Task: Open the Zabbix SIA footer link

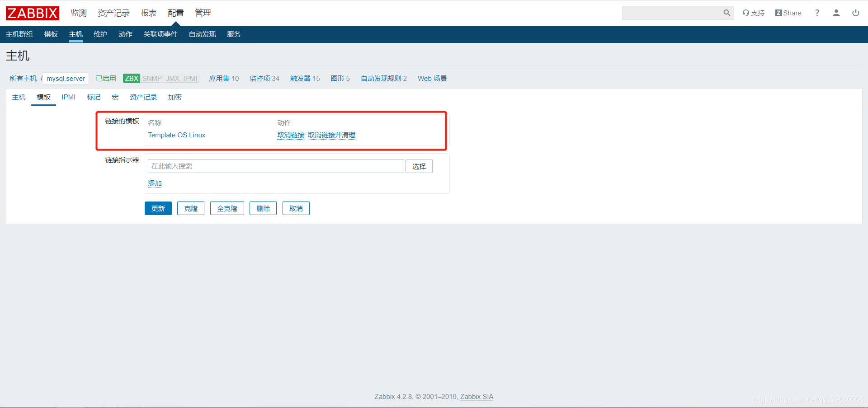Action: pos(476,397)
